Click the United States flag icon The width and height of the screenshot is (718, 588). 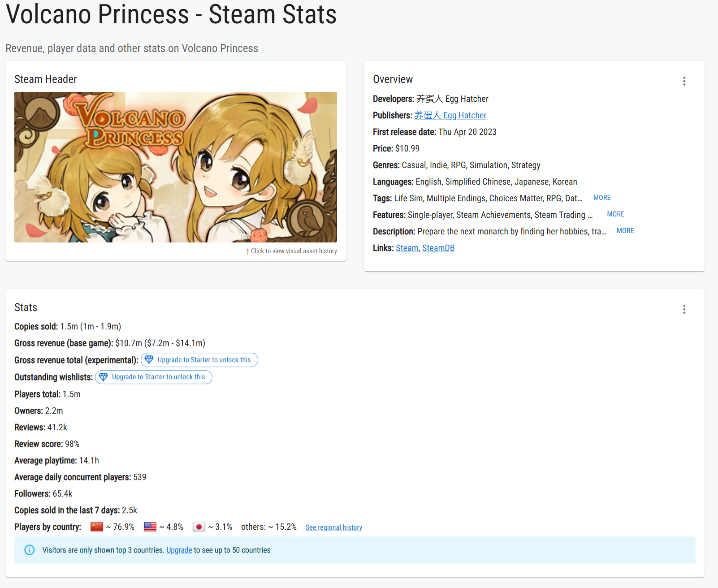[x=150, y=527]
